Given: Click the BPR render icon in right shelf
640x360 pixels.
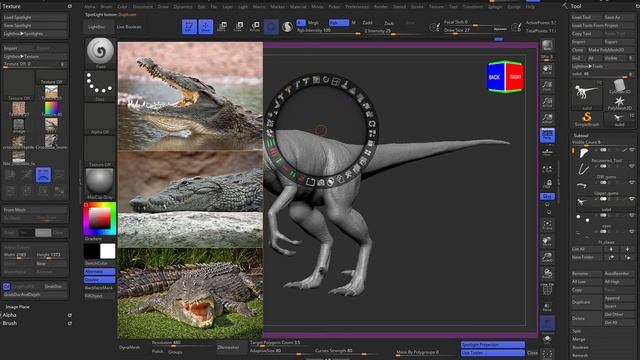Looking at the screenshot, I should (x=547, y=46).
